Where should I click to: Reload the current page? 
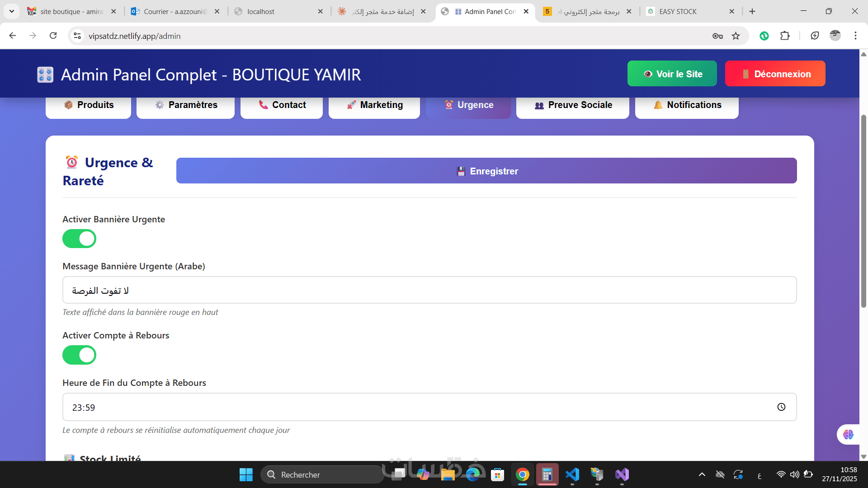(x=53, y=36)
